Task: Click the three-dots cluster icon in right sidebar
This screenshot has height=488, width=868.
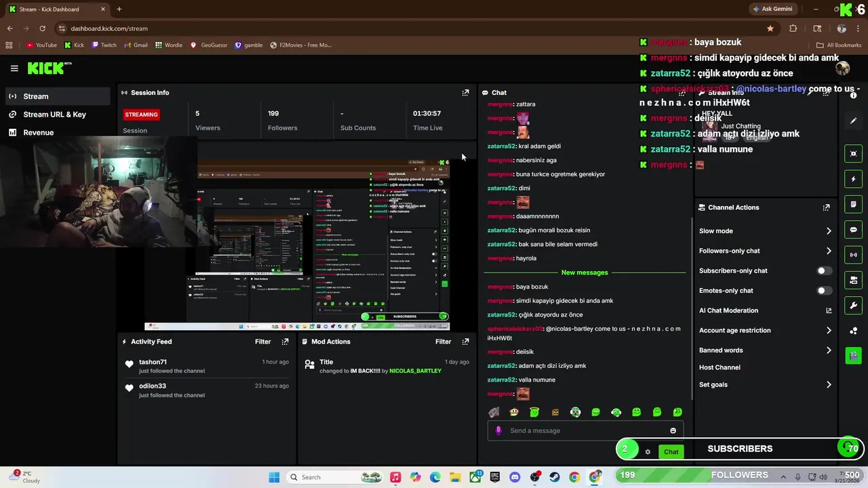Action: (x=853, y=331)
